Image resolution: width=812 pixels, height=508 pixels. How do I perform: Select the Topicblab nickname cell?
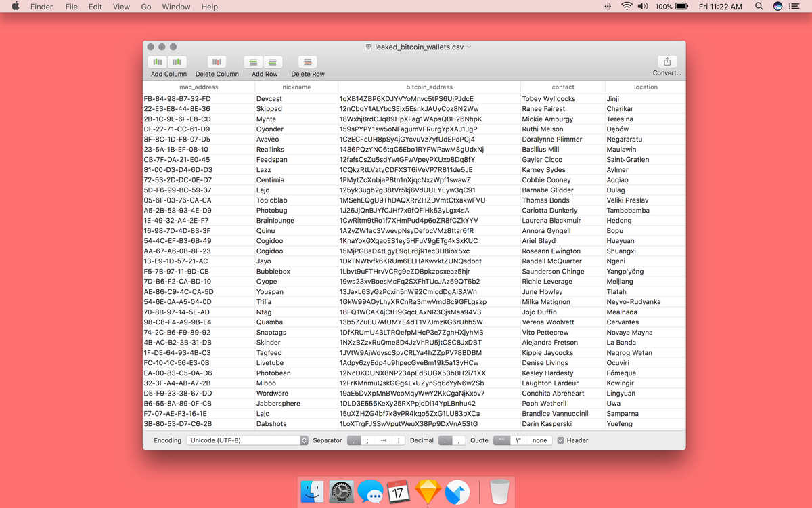click(272, 200)
